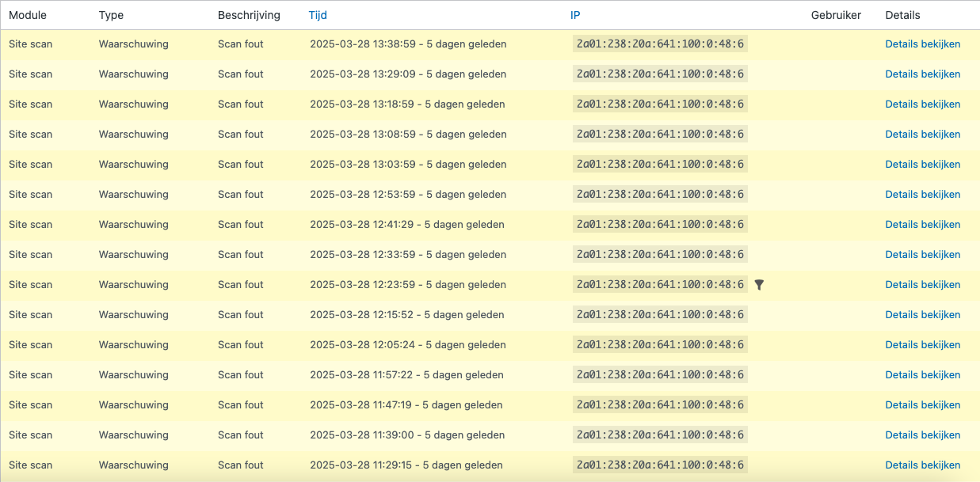980x482 pixels.
Task: Open Details bekijken for the 13:18:59 entry
Action: tap(922, 104)
